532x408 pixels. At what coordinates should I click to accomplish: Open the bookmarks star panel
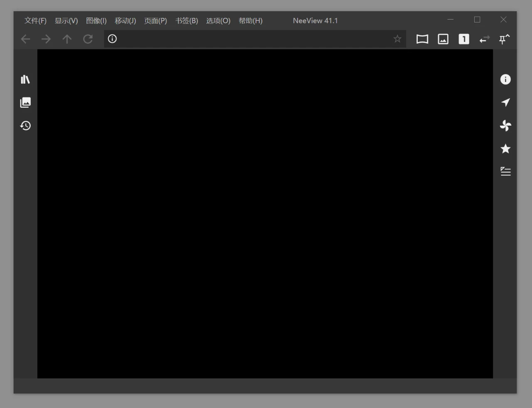pos(505,148)
